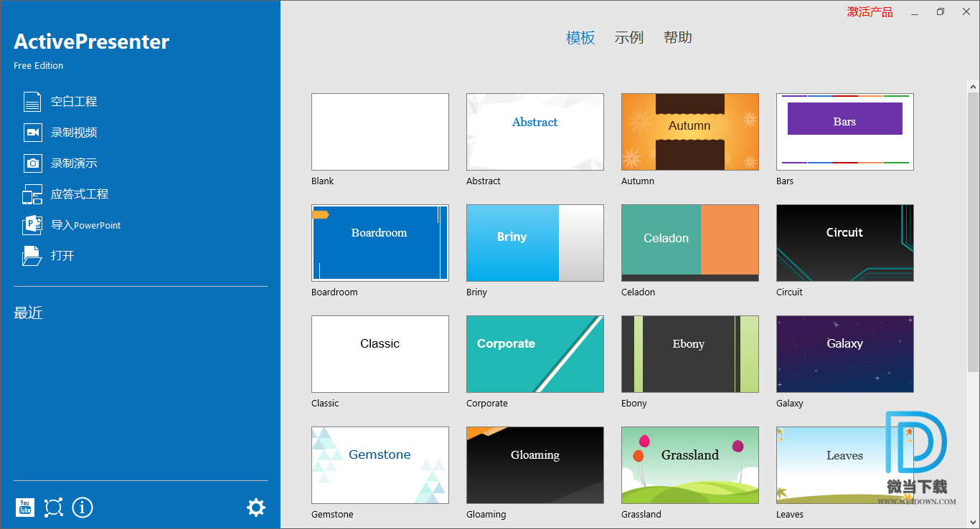The image size is (980, 529).
Task: Click the Record Video camera icon
Action: tap(32, 133)
